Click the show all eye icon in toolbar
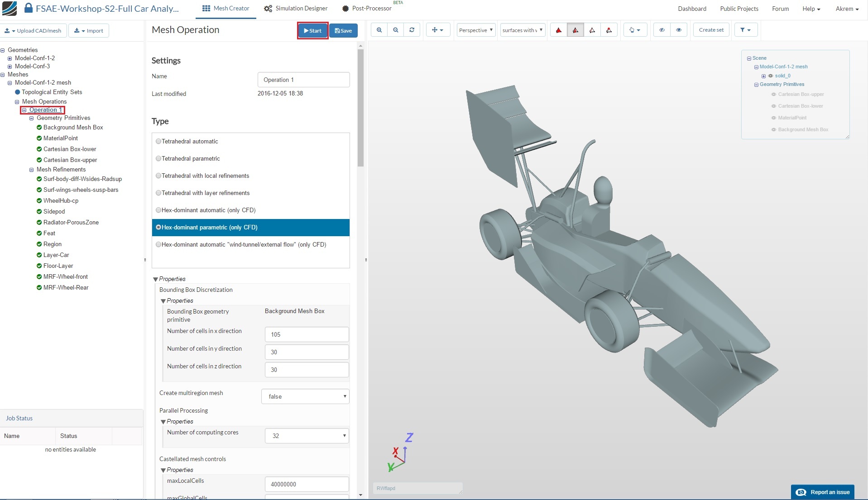Screen dimensions: 868x500 coord(678,30)
